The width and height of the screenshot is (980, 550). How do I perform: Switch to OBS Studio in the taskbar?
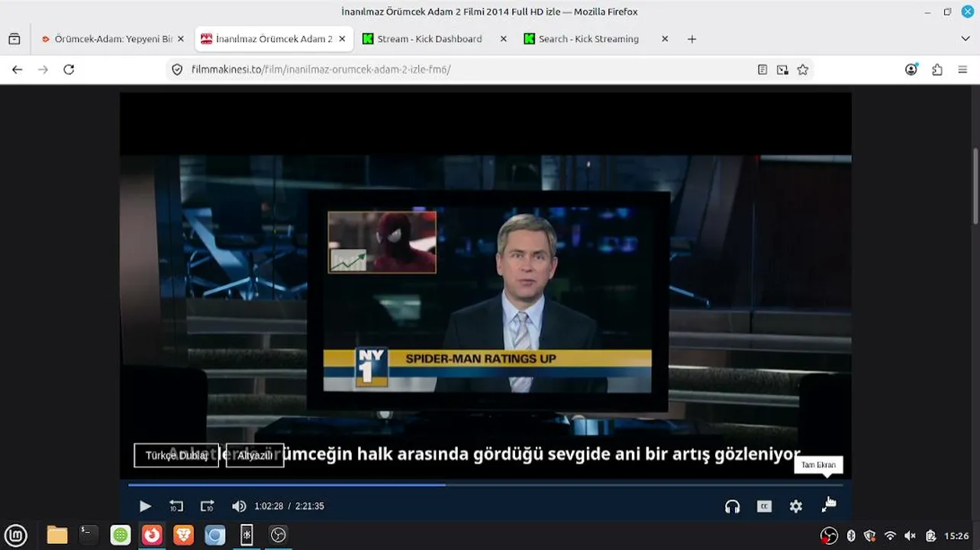coord(278,535)
